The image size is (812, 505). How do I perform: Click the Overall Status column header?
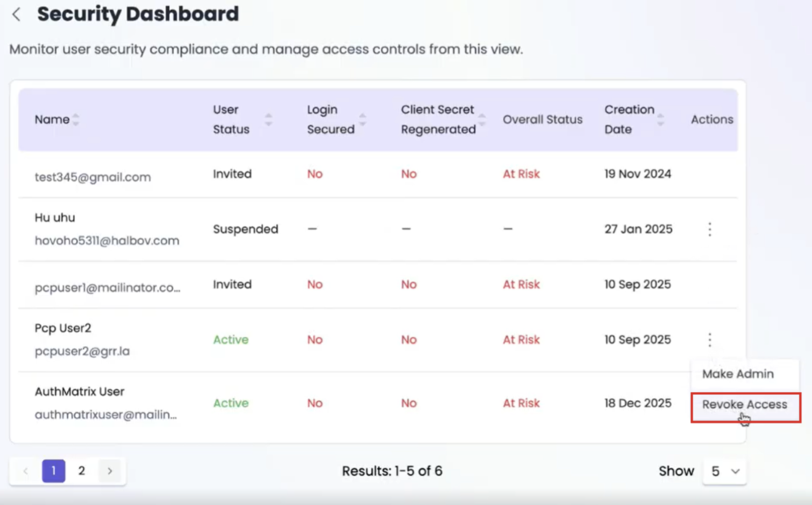pyautogui.click(x=542, y=119)
